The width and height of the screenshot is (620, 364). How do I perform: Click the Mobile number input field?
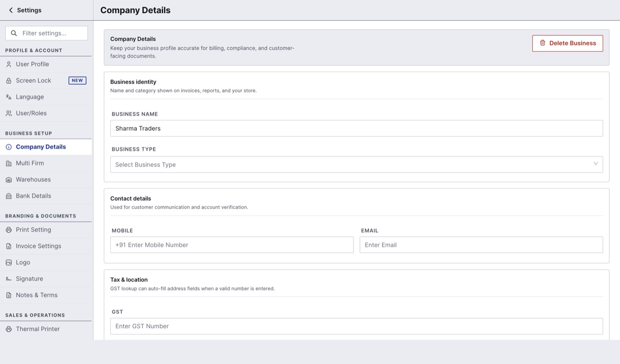[x=232, y=245]
